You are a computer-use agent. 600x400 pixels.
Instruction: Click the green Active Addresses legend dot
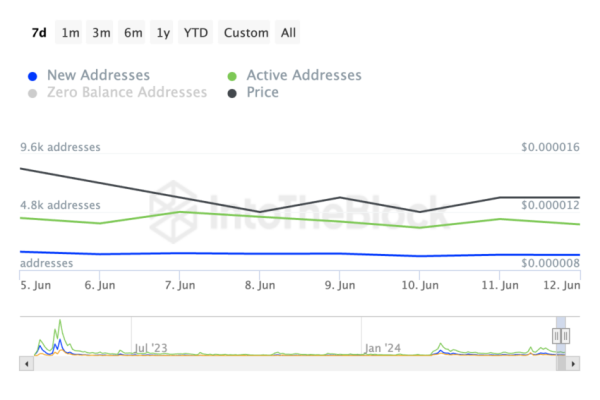coord(233,76)
